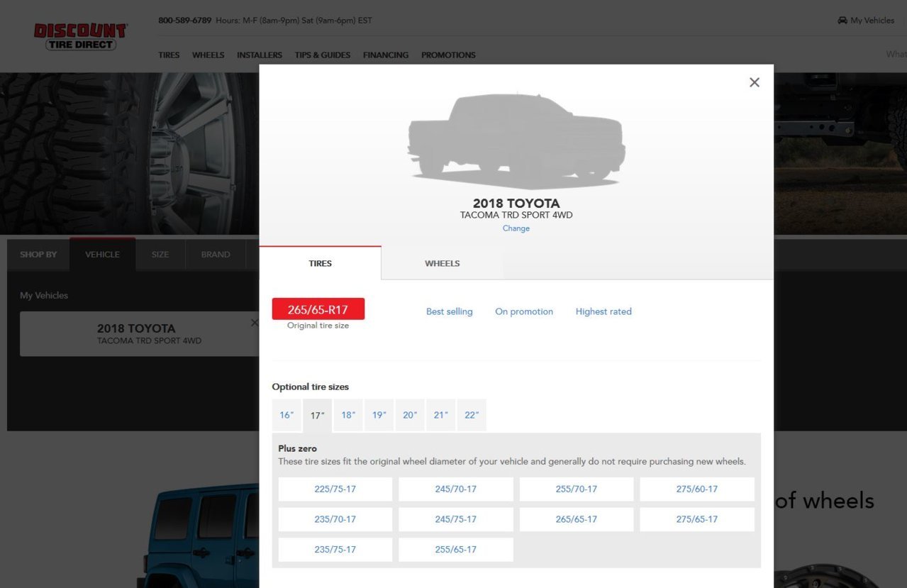
Task: Choose the 18" optional tire size tab
Action: point(348,415)
